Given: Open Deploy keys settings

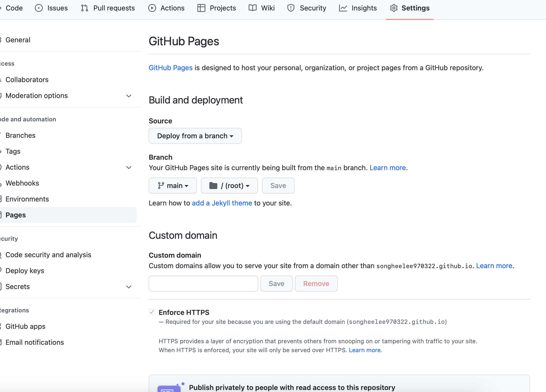Looking at the screenshot, I should (68, 271).
